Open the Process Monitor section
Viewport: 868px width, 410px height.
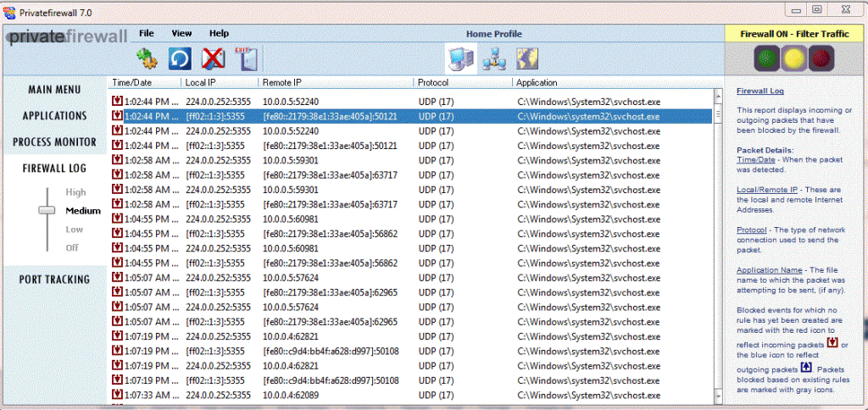[x=54, y=141]
